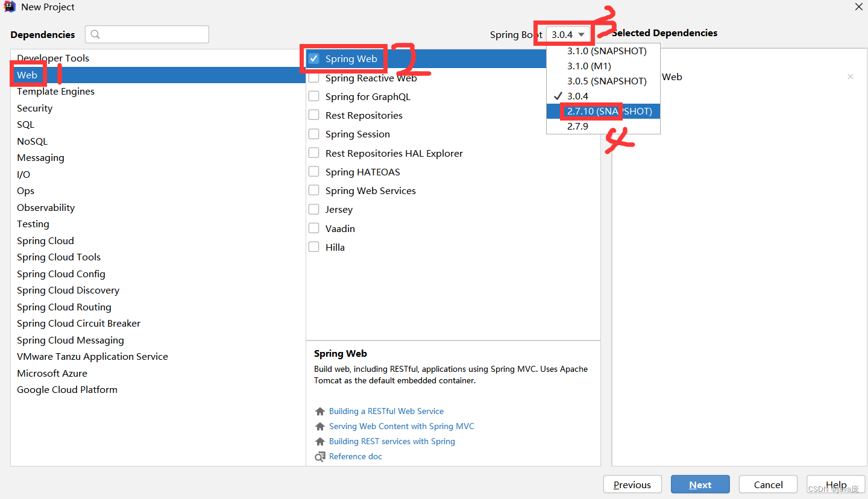This screenshot has width=868, height=499.
Task: Select the Web category
Action: pos(158,75)
